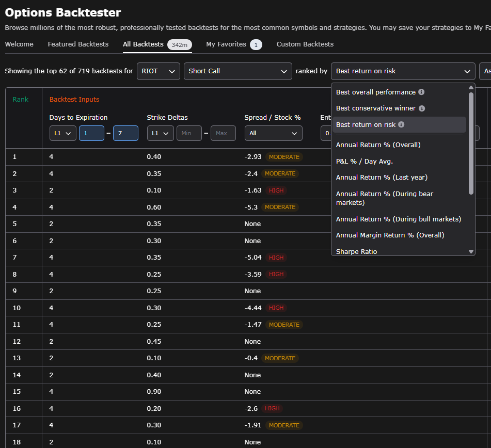This screenshot has width=491, height=448.
Task: Click spread value None in rank 6 row
Action: 252,241
